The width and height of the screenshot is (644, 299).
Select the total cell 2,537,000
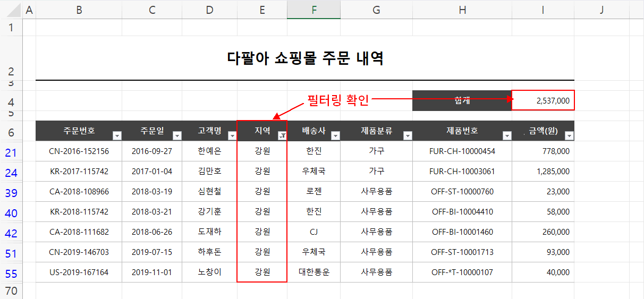(x=543, y=100)
